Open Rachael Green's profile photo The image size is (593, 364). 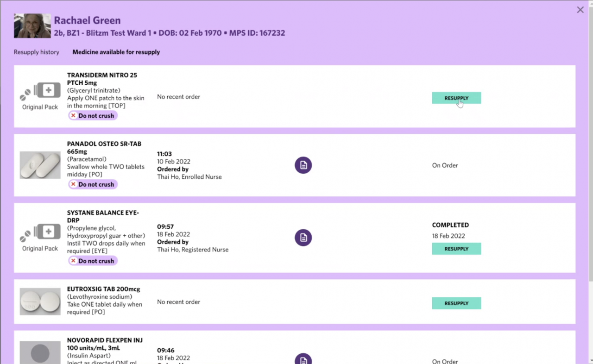(32, 26)
